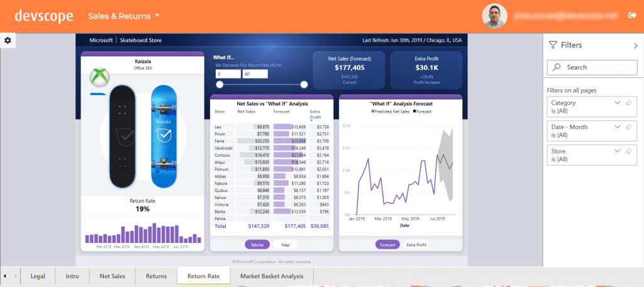Click the Kaizala product title

(x=143, y=62)
